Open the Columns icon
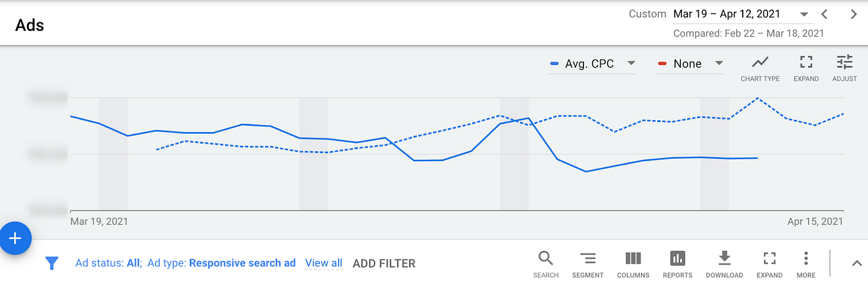The height and width of the screenshot is (285, 868). point(633,258)
